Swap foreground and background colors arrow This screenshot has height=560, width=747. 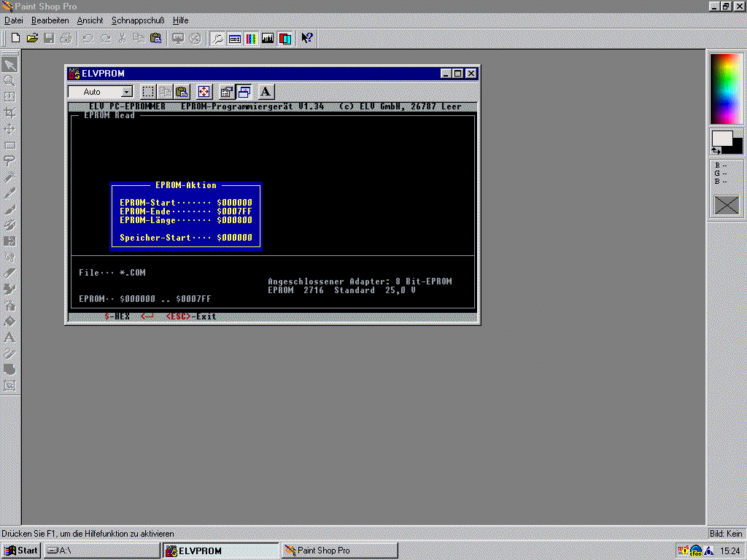click(716, 150)
